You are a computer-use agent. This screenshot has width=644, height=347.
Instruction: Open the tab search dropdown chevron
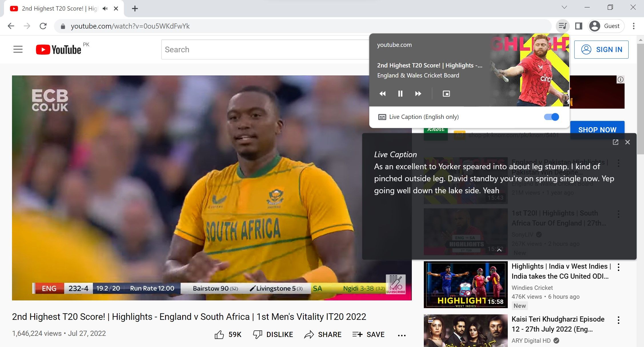(564, 7)
